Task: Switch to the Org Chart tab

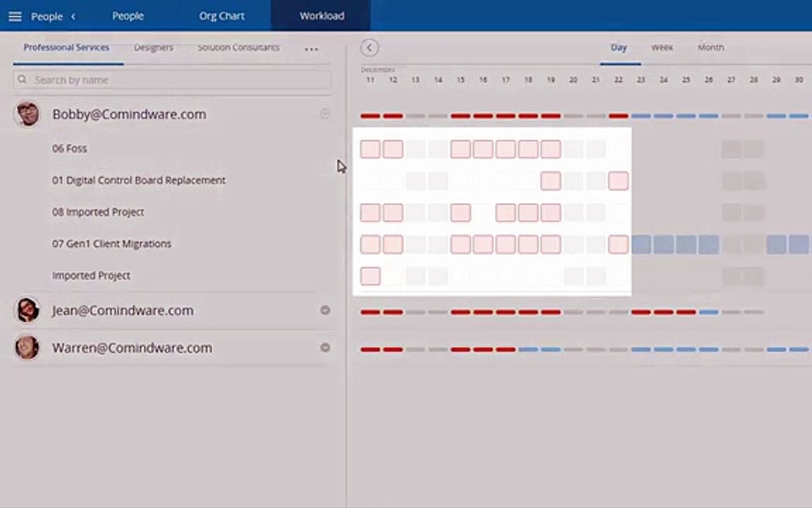Action: coord(221,16)
